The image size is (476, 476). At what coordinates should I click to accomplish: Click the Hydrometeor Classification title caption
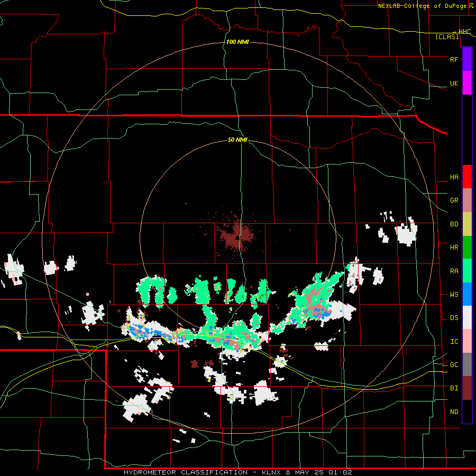pos(237,472)
